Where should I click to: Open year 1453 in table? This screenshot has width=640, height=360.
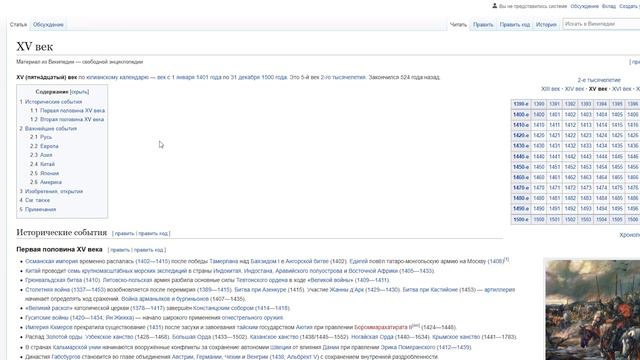click(586, 167)
